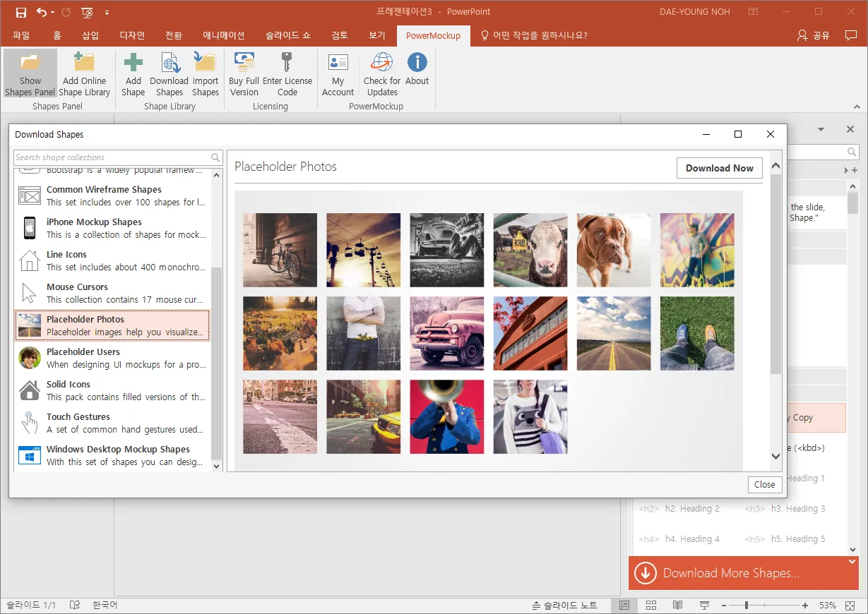Click Enter License Code key icon

(287, 75)
